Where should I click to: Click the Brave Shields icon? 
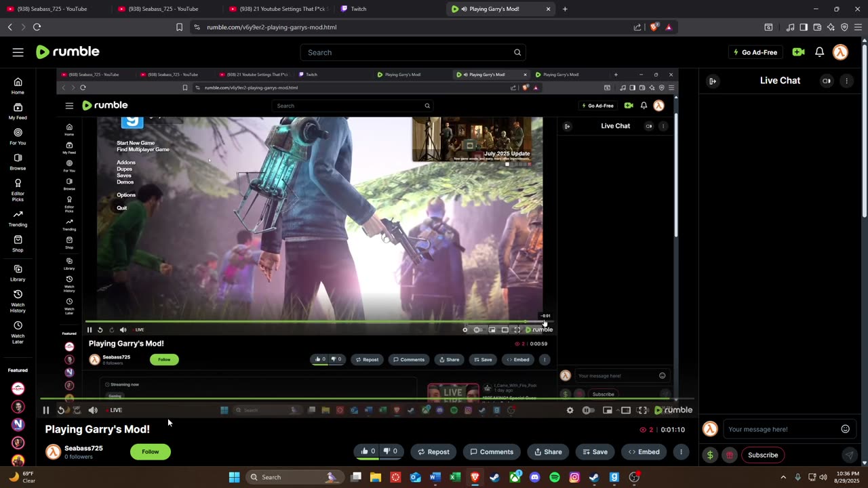654,27
